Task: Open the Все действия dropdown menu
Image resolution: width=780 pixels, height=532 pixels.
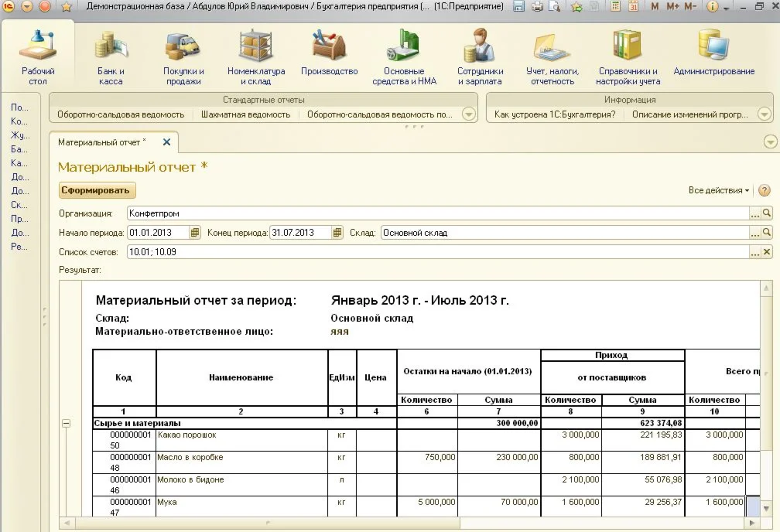Action: [x=719, y=190]
